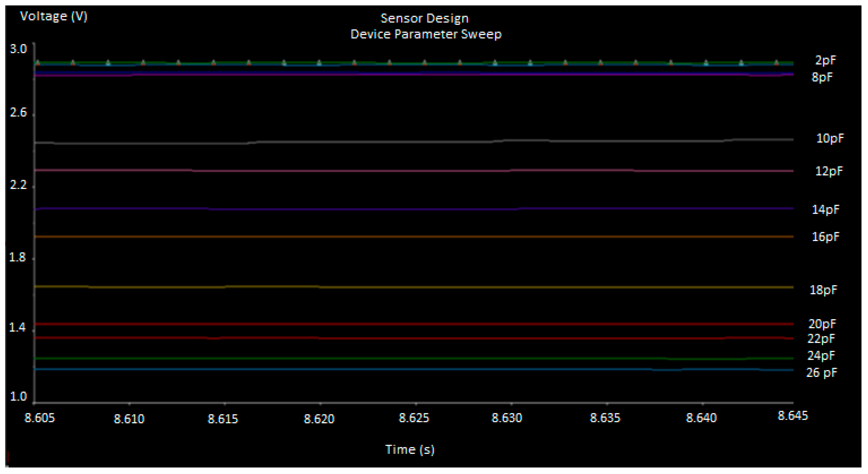Select the 10pF trace label
868x474 pixels.
point(830,138)
